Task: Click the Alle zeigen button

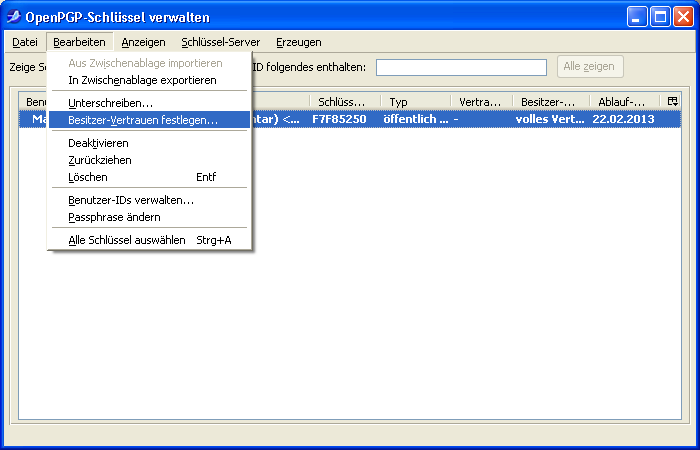Action: coord(590,67)
